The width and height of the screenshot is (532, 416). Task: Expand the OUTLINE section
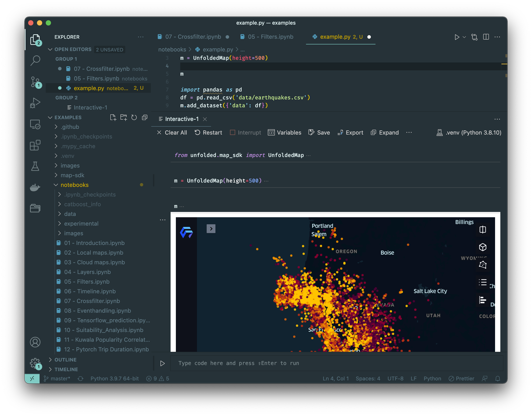click(65, 359)
